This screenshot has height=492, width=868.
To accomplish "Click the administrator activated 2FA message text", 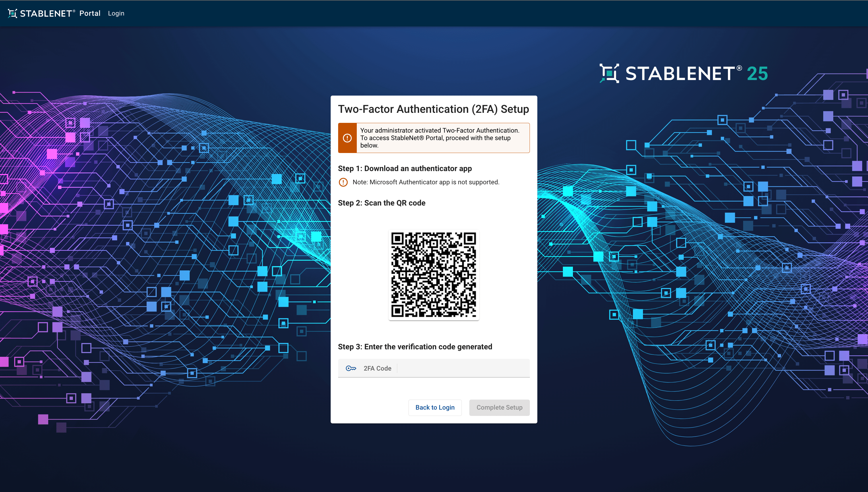I will 439,138.
